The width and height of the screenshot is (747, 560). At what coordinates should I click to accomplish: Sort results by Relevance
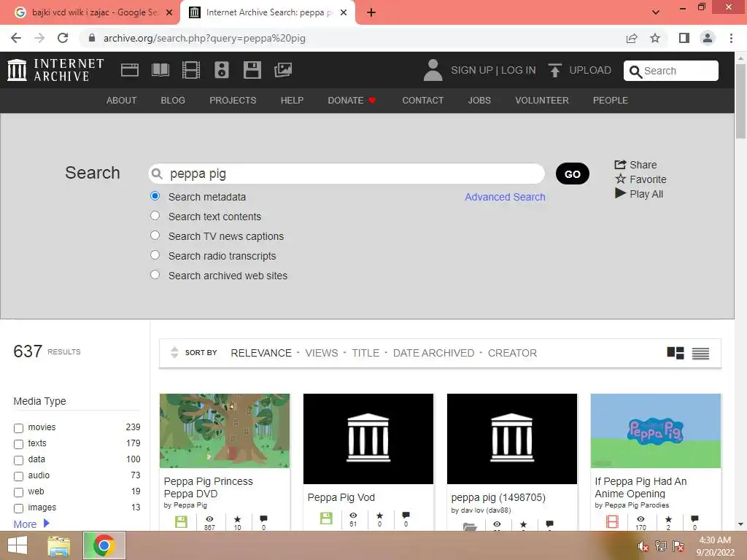tap(261, 353)
